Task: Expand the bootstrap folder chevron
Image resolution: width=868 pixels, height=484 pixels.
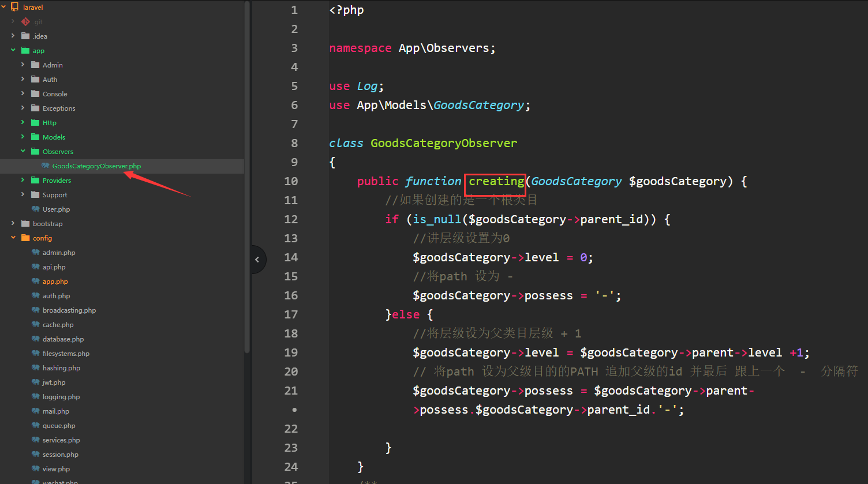Action: pyautogui.click(x=13, y=224)
